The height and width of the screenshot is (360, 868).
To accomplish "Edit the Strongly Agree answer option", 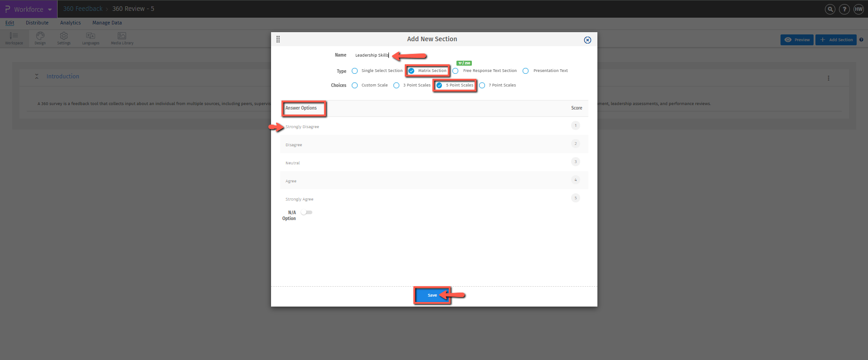I will coord(300,199).
